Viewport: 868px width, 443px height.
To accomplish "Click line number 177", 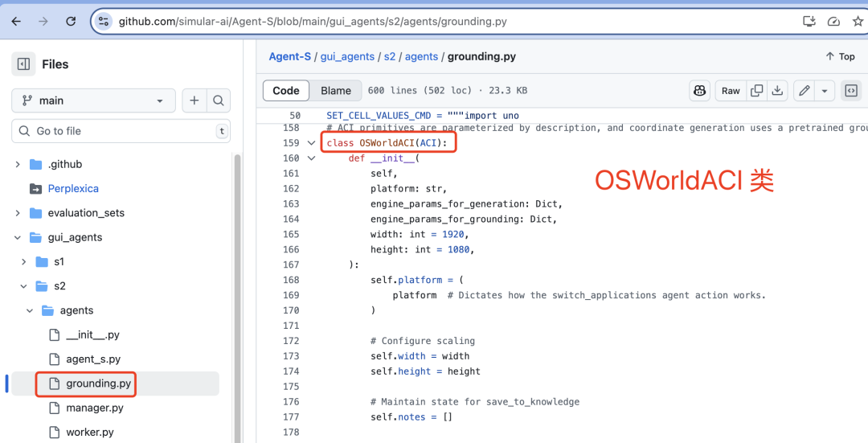I will (291, 417).
